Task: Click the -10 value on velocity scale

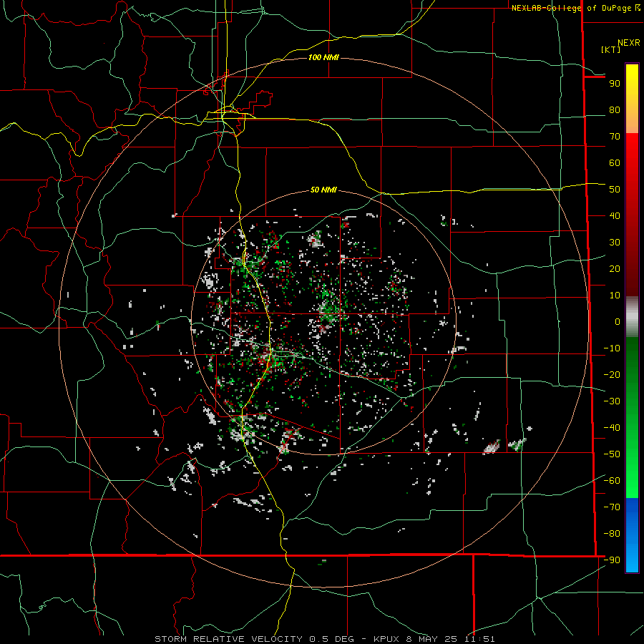Action: click(612, 348)
